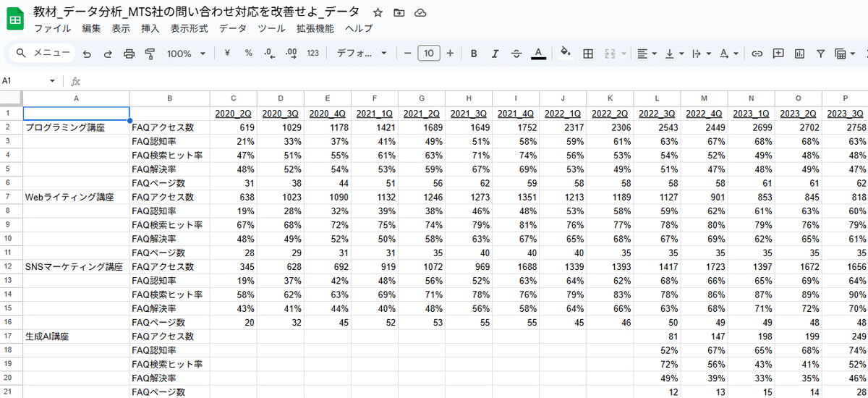
Task: Open the ファイル menu
Action: click(52, 29)
